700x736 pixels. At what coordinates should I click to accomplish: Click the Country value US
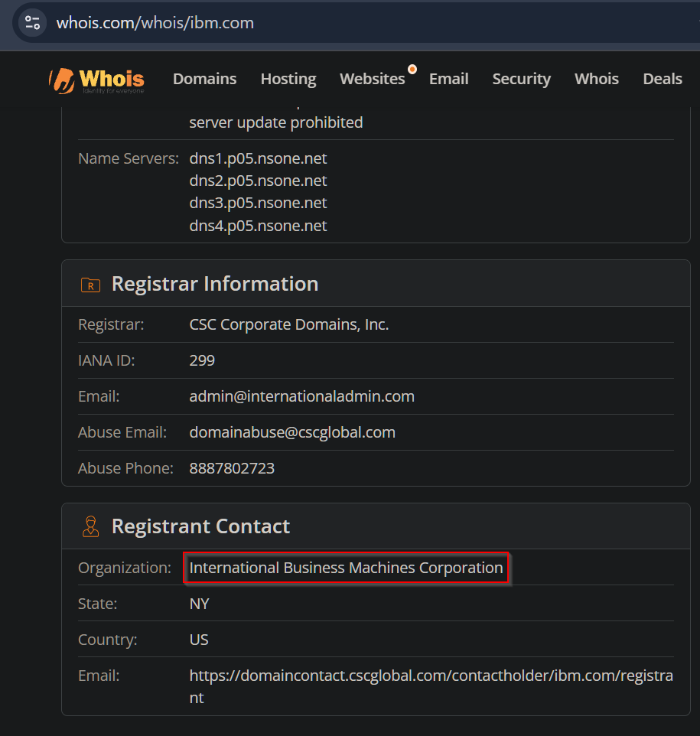pos(199,640)
